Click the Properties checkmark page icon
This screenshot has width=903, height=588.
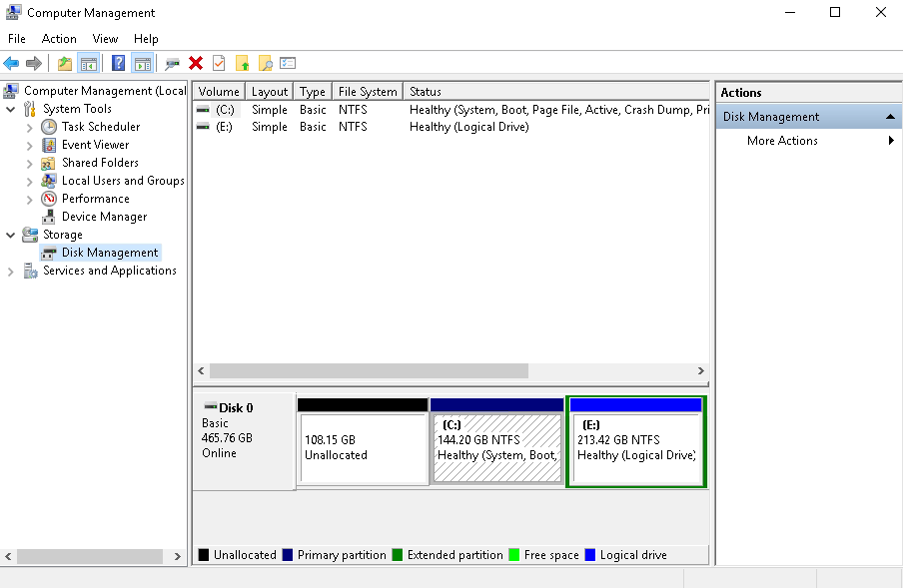pos(219,63)
